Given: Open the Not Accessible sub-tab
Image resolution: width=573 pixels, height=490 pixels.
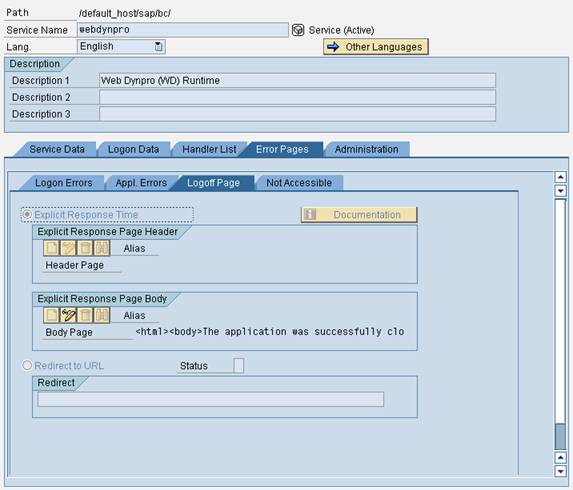Looking at the screenshot, I should (x=299, y=183).
